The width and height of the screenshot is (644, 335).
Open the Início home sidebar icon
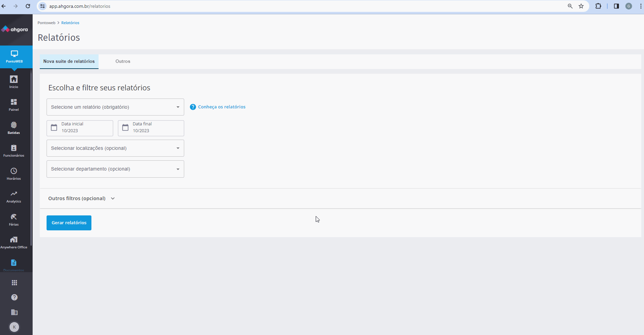tap(14, 82)
